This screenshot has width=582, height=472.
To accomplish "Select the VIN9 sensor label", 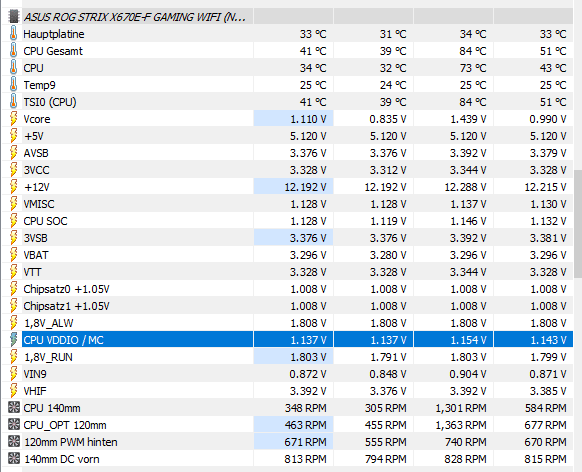I will click(x=35, y=374).
